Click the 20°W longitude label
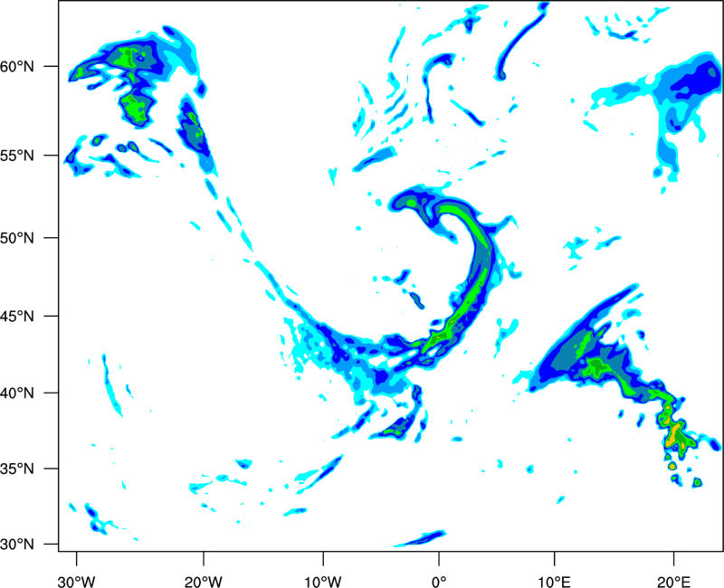The height and width of the screenshot is (588, 724). point(204,582)
